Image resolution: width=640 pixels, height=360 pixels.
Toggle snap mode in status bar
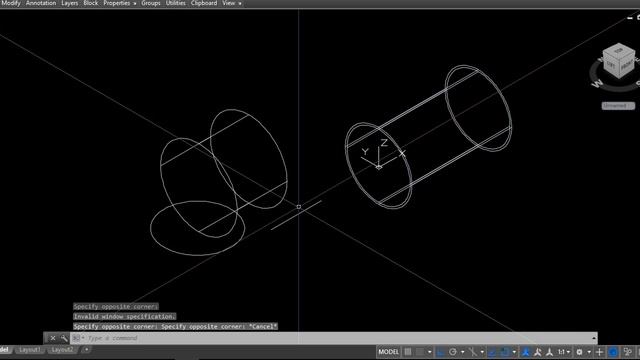[420, 352]
